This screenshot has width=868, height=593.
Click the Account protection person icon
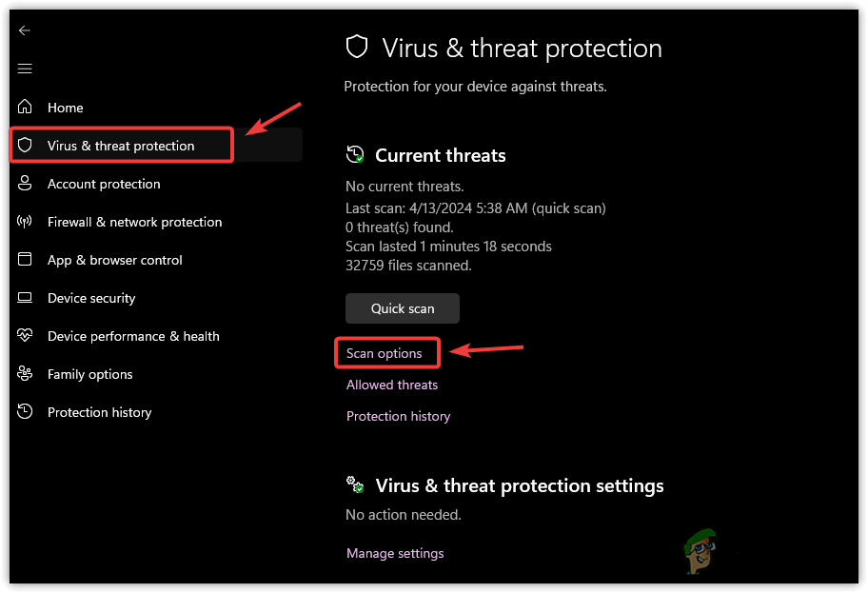[x=26, y=184]
